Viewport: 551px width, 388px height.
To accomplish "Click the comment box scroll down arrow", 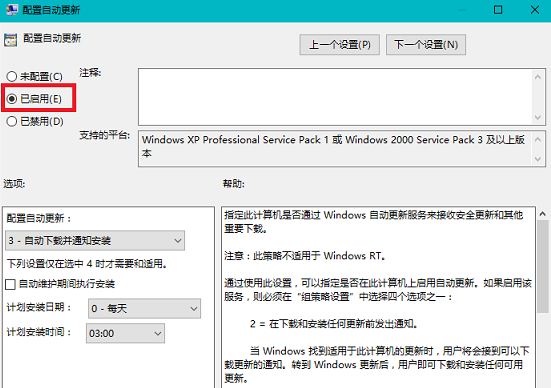I will (538, 117).
